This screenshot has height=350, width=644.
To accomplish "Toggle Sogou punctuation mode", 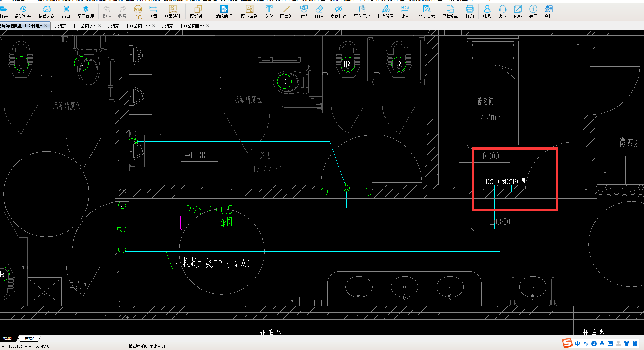I will (x=586, y=344).
